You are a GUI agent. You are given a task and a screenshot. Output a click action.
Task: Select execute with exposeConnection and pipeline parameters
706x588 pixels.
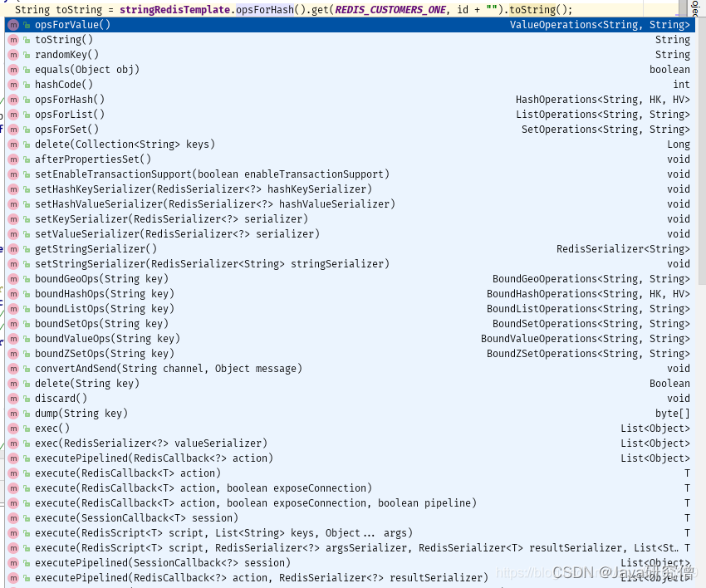(350, 503)
